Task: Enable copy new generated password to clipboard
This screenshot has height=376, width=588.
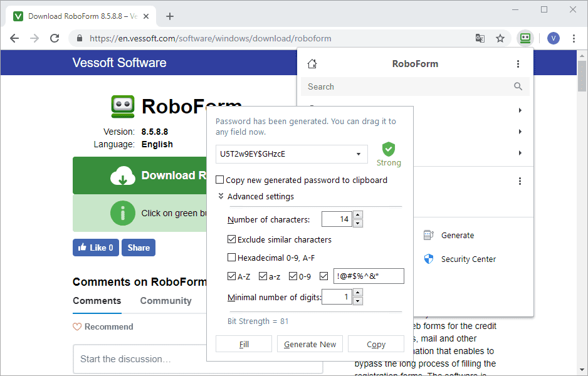Action: 220,180
